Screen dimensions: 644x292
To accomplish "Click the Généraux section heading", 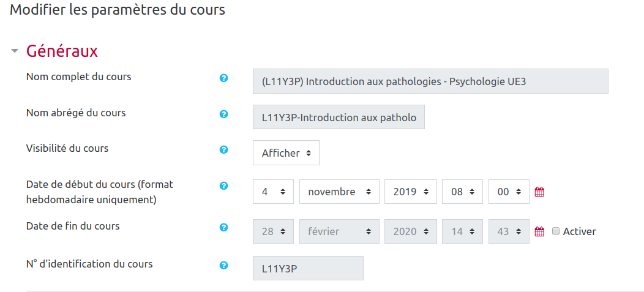I will [x=62, y=51].
